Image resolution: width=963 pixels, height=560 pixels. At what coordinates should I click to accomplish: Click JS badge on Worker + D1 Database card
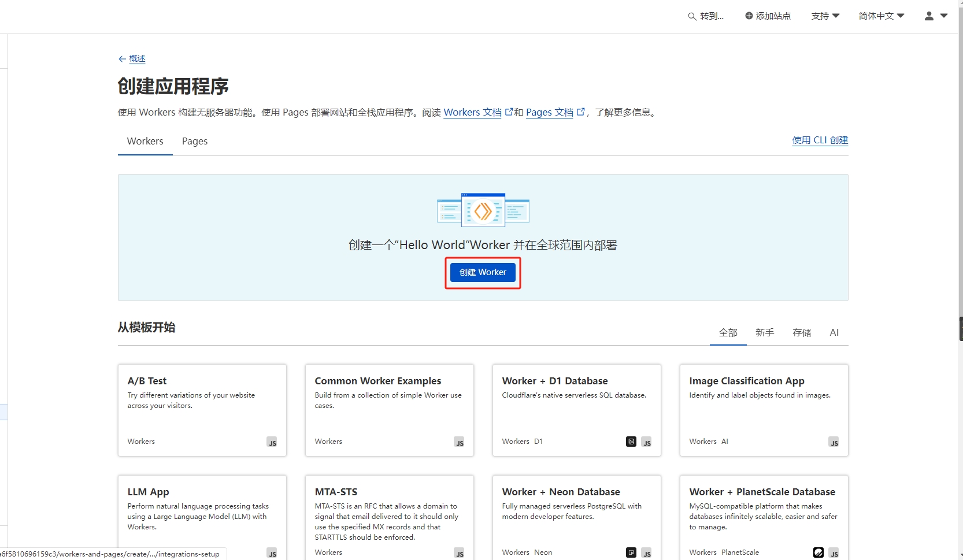pyautogui.click(x=646, y=442)
